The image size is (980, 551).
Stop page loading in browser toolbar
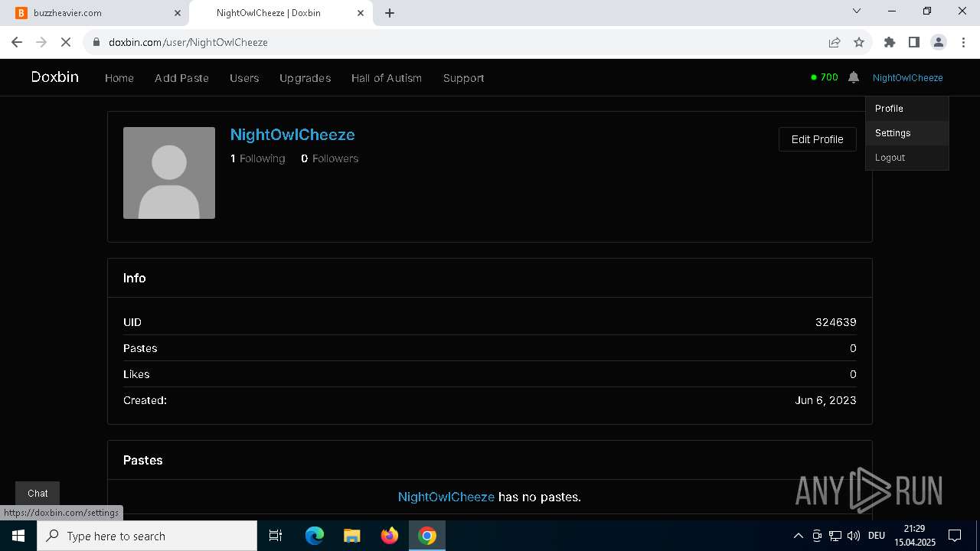(66, 42)
